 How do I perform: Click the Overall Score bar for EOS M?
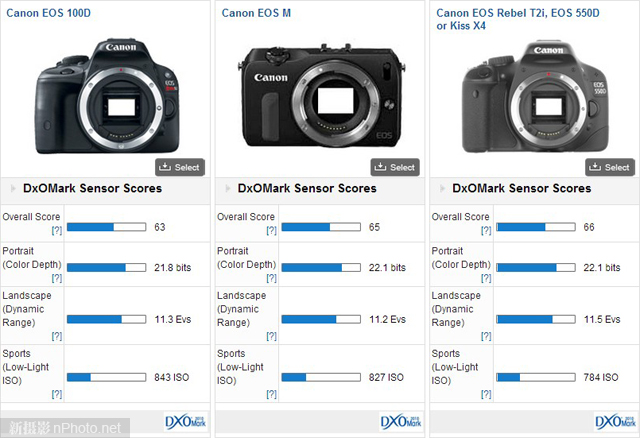[321, 227]
